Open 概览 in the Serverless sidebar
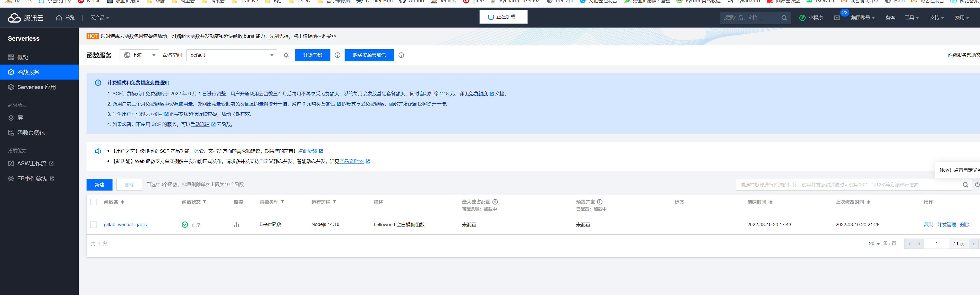This screenshot has width=980, height=295. pyautogui.click(x=23, y=57)
